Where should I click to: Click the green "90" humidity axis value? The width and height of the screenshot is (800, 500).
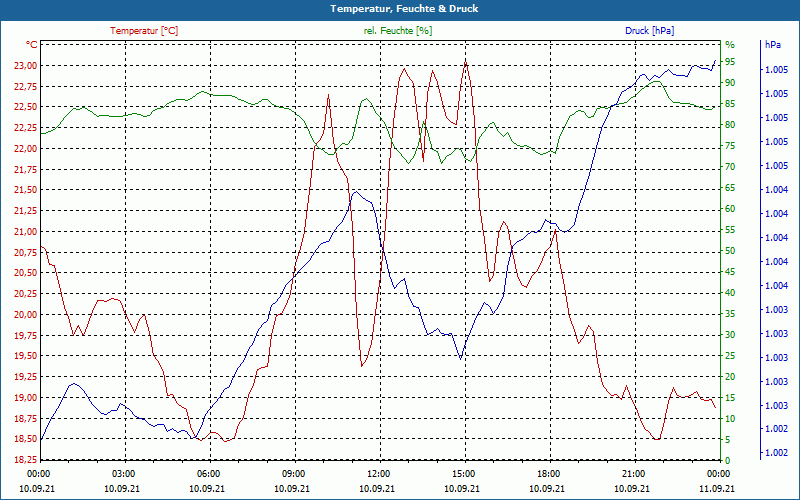pos(730,83)
